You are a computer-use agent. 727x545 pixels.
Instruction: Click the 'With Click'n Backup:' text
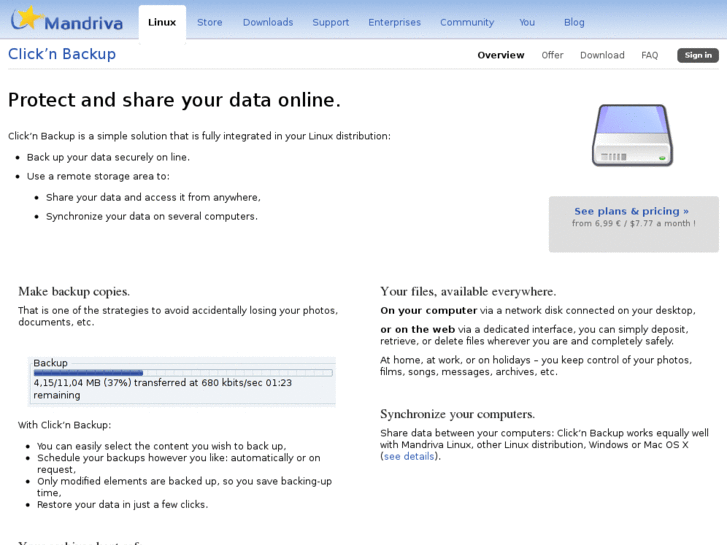(64, 425)
